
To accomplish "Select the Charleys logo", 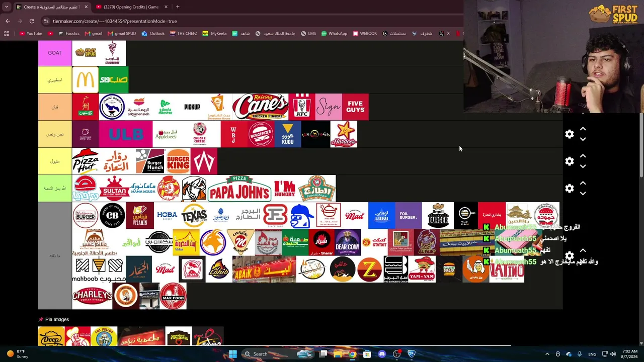I will point(92,296).
